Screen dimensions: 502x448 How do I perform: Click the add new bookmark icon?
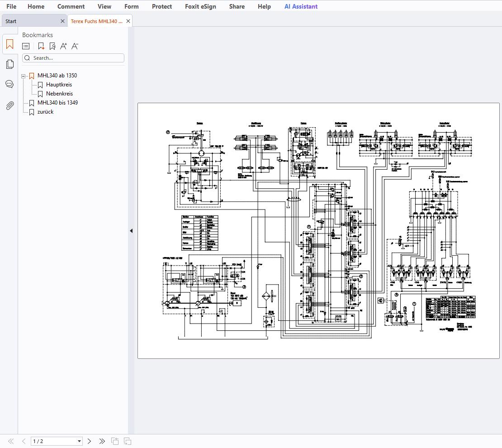tap(41, 46)
